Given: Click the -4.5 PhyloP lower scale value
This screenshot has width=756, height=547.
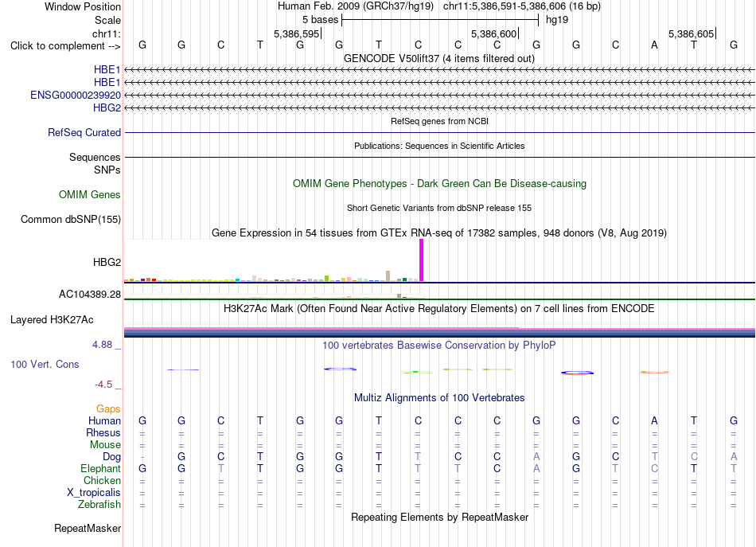Looking at the screenshot, I should tap(103, 385).
